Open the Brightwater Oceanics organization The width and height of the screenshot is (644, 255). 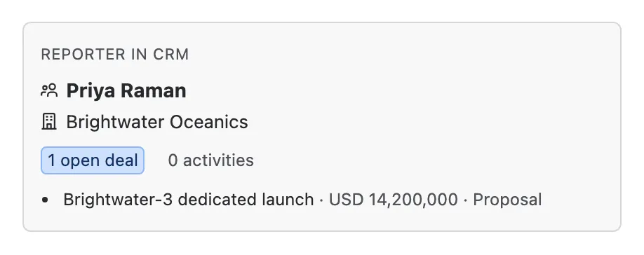point(157,122)
